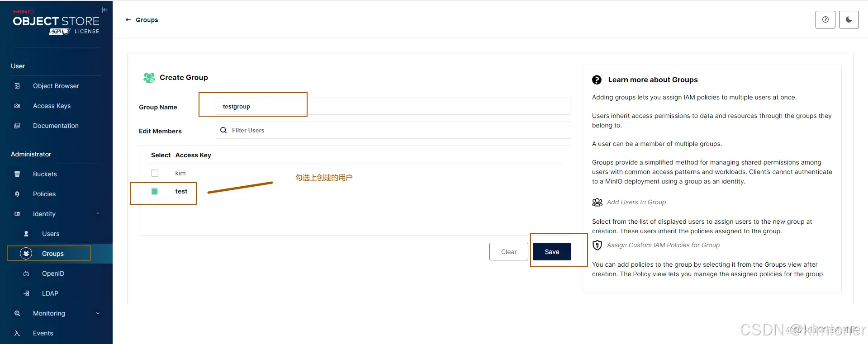
Task: Click the Users person icon
Action: coord(26,234)
